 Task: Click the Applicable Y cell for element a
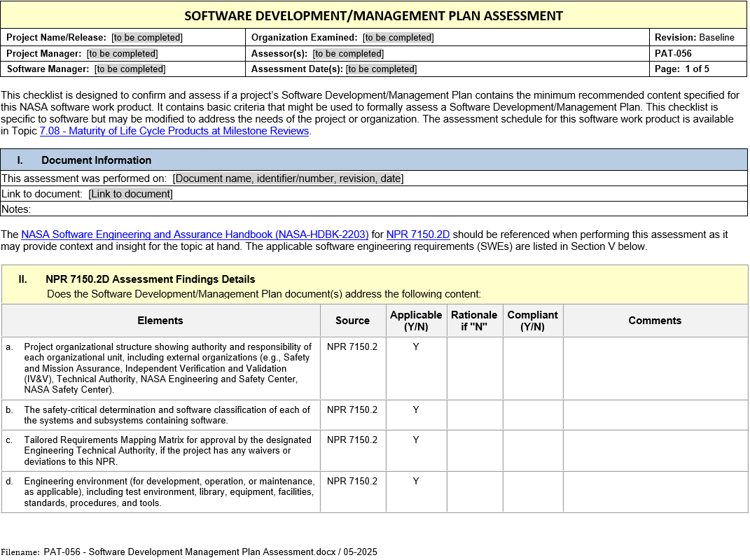coord(416,347)
